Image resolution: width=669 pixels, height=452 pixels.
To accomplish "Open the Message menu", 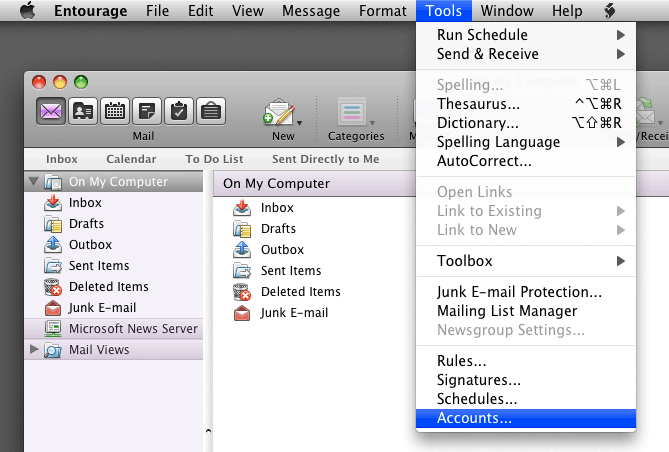I will [311, 11].
